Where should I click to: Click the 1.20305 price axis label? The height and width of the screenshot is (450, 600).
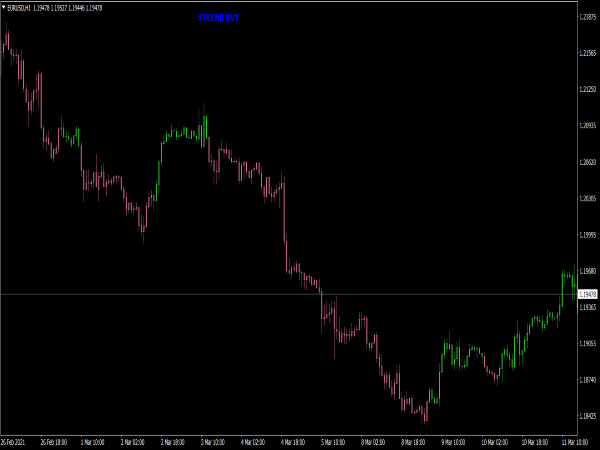588,198
